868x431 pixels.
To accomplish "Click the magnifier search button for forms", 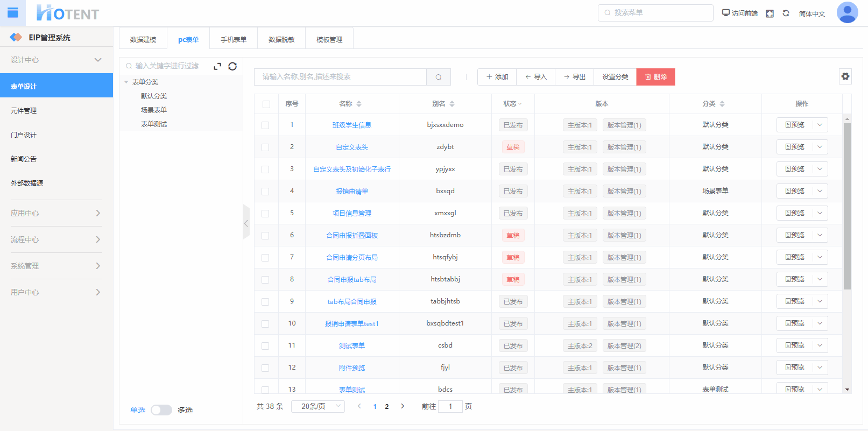I will click(439, 77).
